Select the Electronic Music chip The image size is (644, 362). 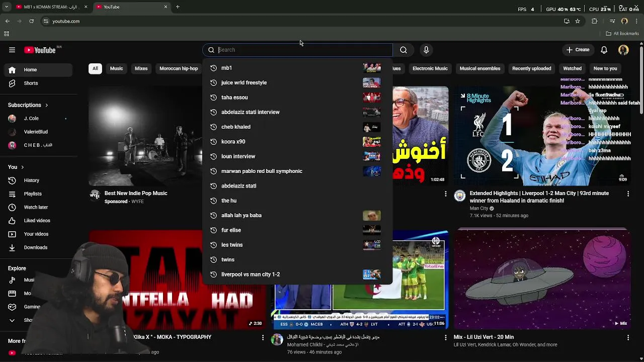coord(430,68)
